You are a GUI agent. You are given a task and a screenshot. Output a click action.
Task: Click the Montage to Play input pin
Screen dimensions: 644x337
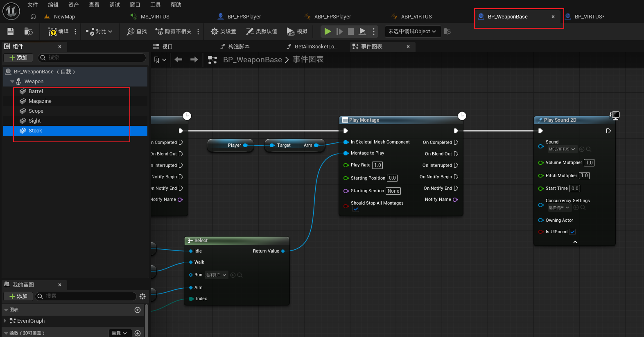pyautogui.click(x=346, y=153)
